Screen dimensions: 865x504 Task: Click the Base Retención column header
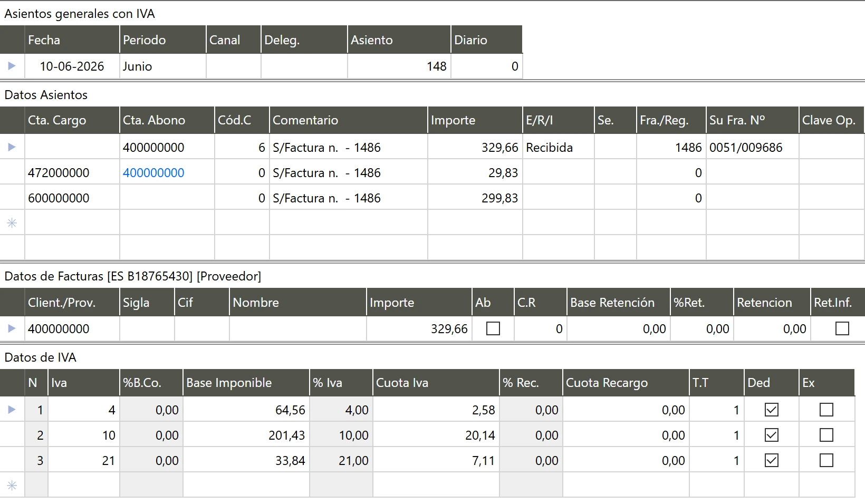[x=619, y=302]
